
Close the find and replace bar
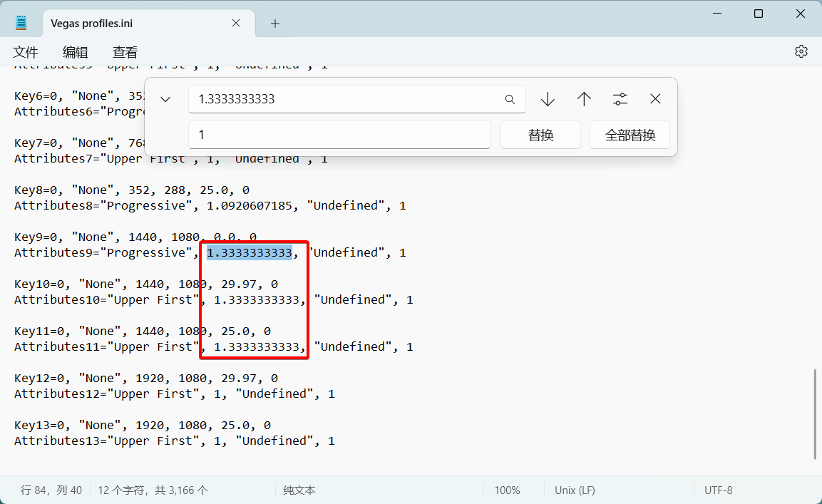click(x=655, y=100)
